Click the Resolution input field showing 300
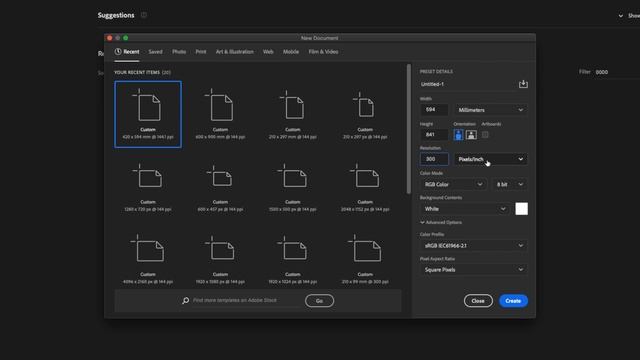640x360 pixels. pyautogui.click(x=434, y=159)
